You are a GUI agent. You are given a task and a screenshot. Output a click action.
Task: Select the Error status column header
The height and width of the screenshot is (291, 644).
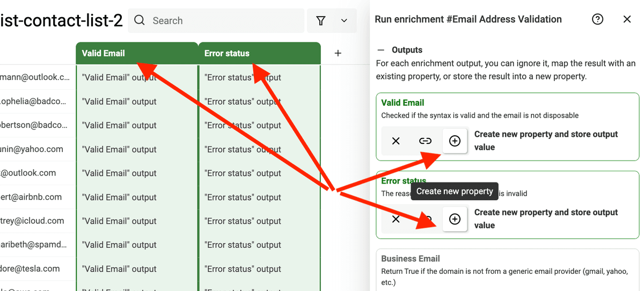point(260,53)
